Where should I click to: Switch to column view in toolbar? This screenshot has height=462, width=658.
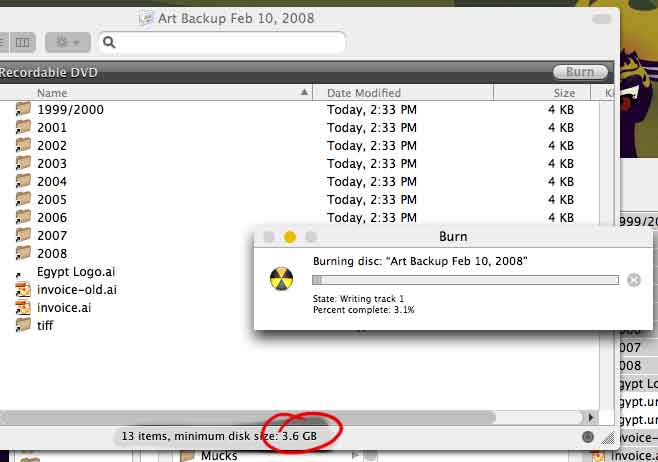[x=23, y=42]
